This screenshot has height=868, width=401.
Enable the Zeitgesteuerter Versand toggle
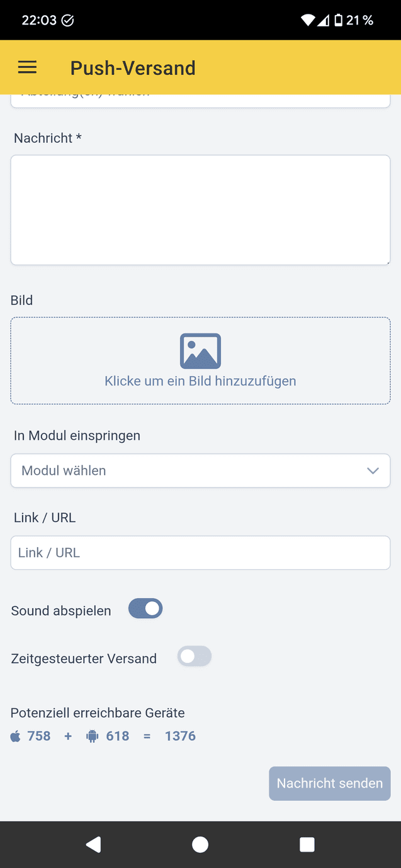pos(194,657)
